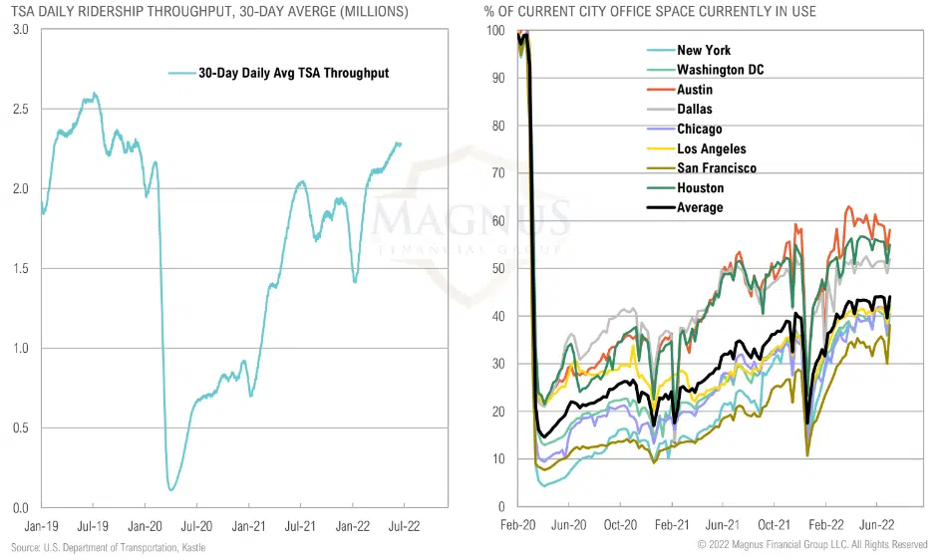The height and width of the screenshot is (560, 939).
Task: Click the Austin legend color line
Action: (x=656, y=90)
